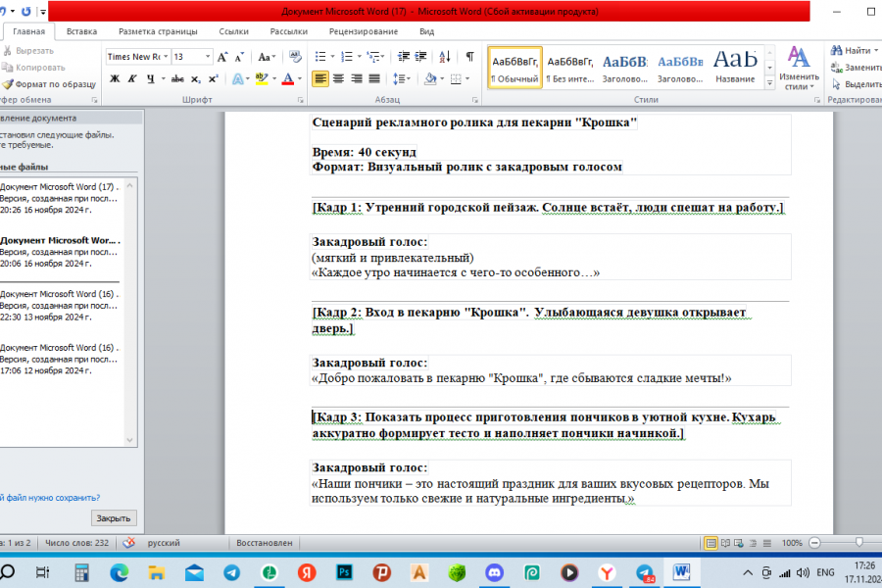Image resolution: width=882 pixels, height=588 pixels.
Task: Switch to the Вставка ribbon tab
Action: (x=81, y=31)
